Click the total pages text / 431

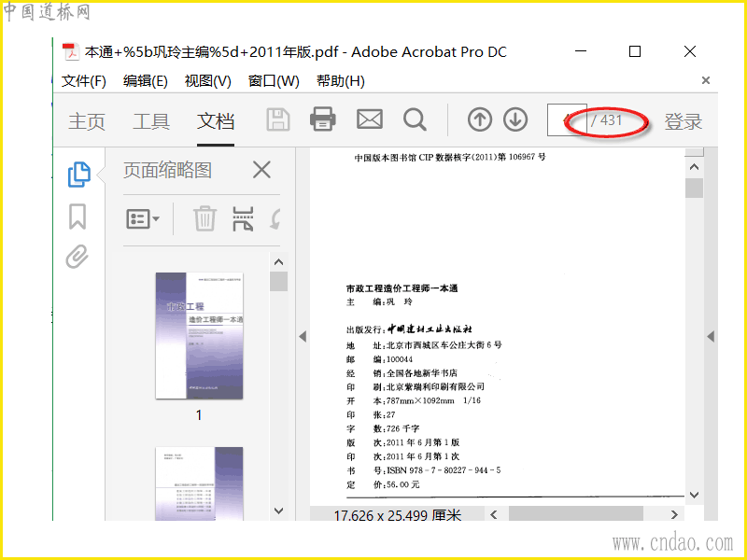coord(606,119)
